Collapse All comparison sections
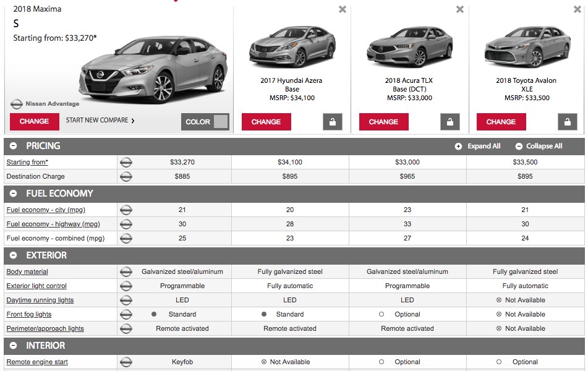 click(x=539, y=147)
